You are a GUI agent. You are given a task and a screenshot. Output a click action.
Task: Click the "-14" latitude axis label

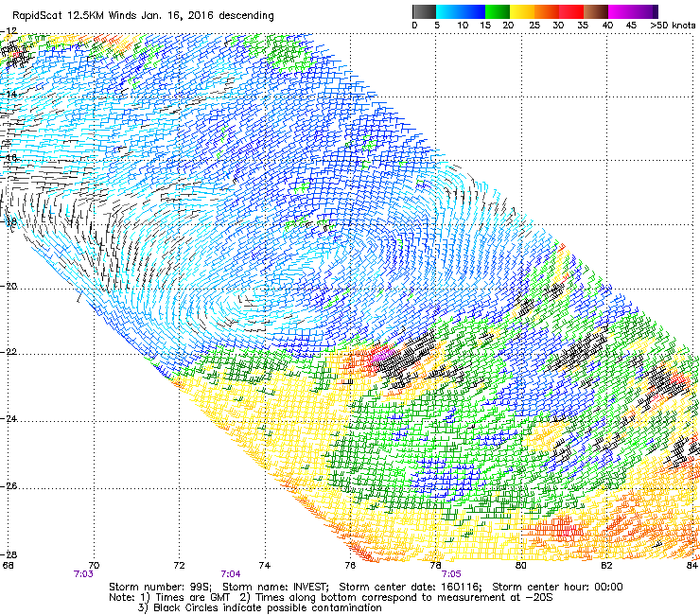[9, 95]
